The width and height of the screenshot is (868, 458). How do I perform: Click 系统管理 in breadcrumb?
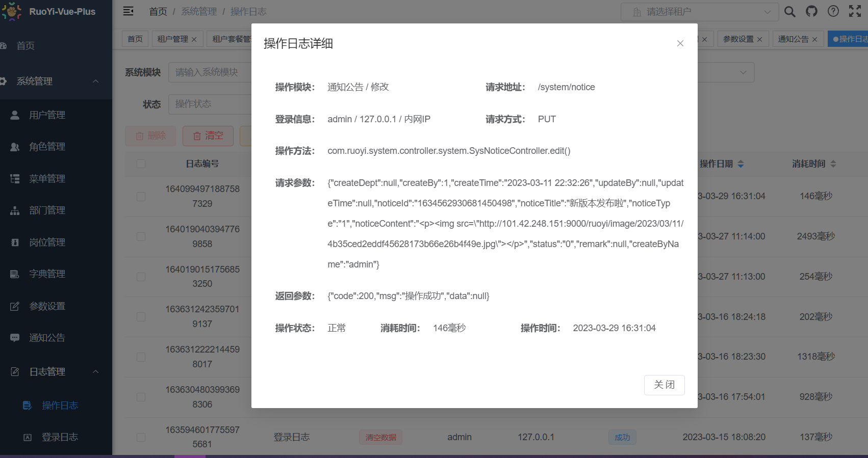(199, 11)
